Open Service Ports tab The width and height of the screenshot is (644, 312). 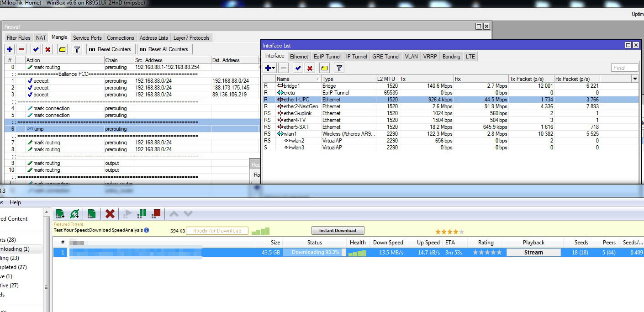(x=87, y=38)
